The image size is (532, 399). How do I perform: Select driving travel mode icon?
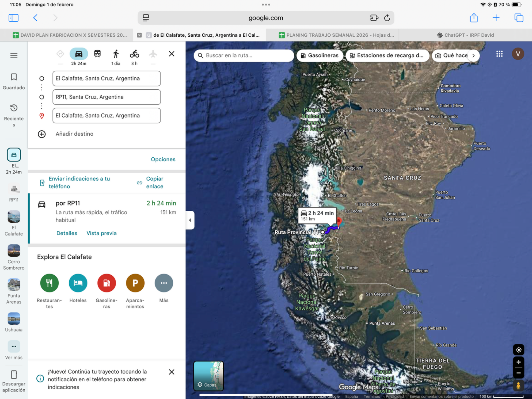click(x=79, y=54)
